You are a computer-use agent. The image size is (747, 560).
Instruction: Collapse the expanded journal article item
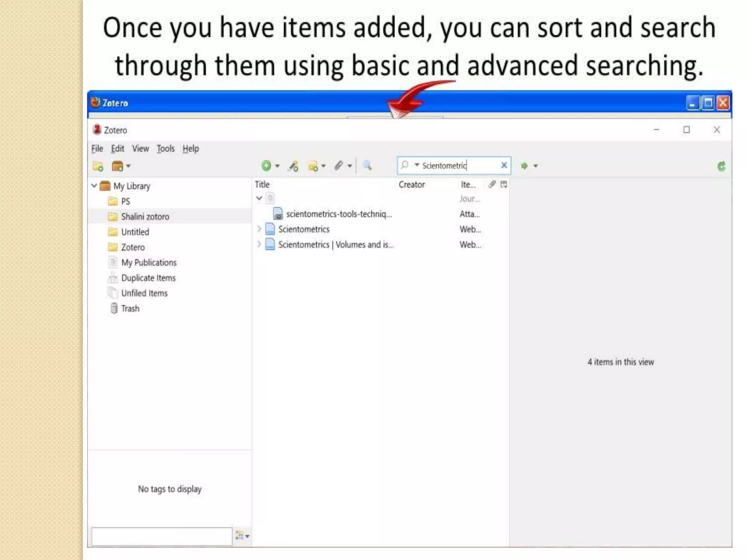coord(259,198)
